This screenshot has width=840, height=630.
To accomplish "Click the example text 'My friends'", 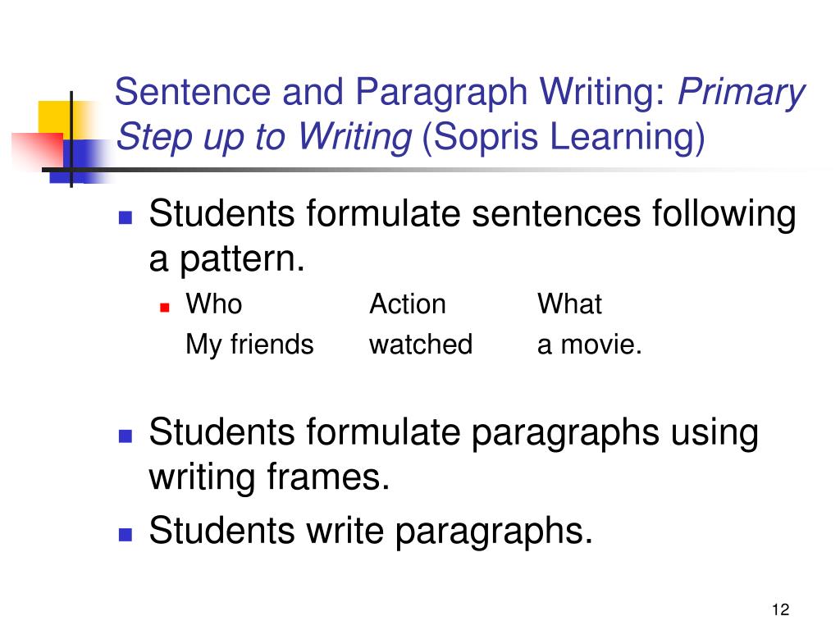I will pos(249,345).
